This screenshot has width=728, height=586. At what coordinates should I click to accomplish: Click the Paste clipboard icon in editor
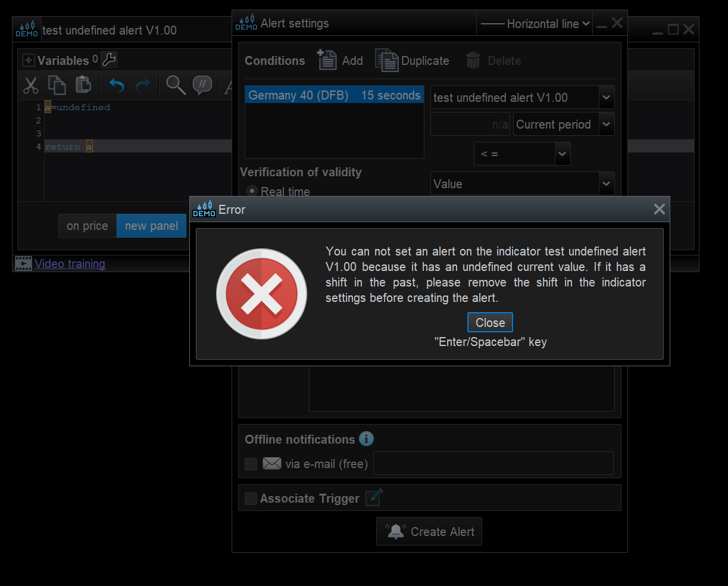pos(83,85)
